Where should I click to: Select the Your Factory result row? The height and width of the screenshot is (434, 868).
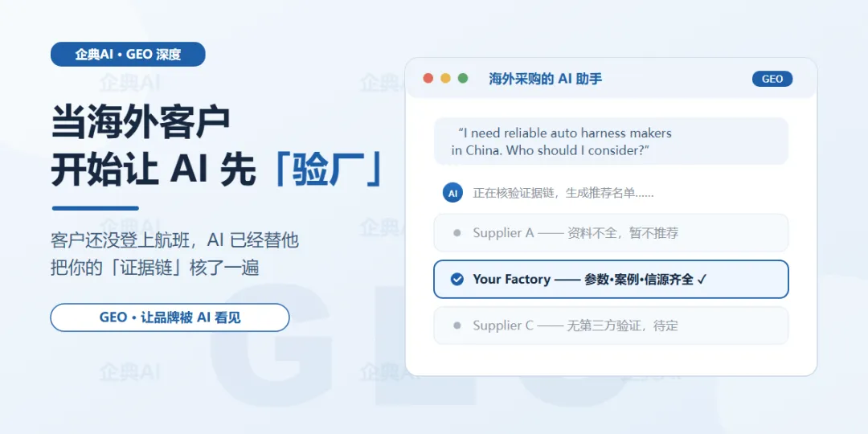611,279
